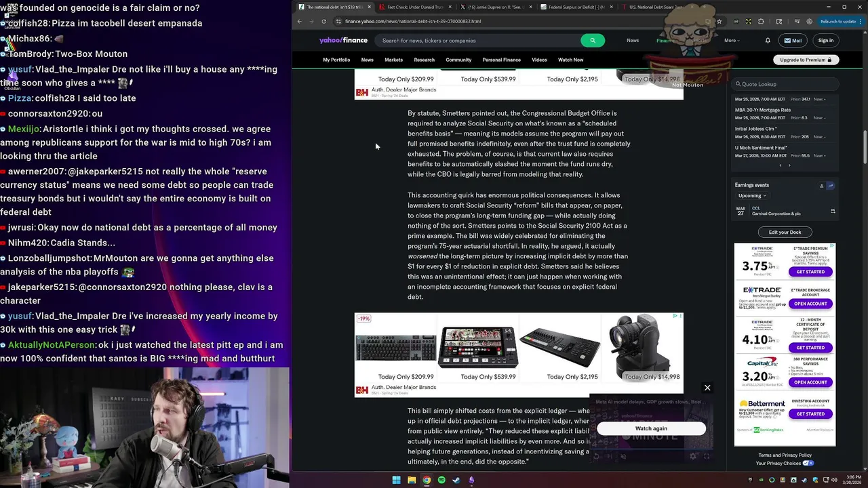The height and width of the screenshot is (488, 868).
Task: Click the green search magnifier button
Action: [593, 40]
